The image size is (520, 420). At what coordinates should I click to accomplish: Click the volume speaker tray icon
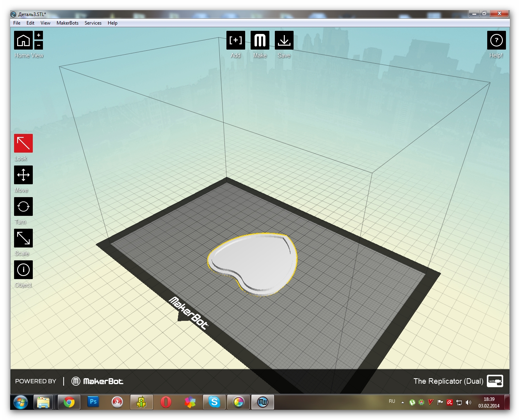[468, 402]
